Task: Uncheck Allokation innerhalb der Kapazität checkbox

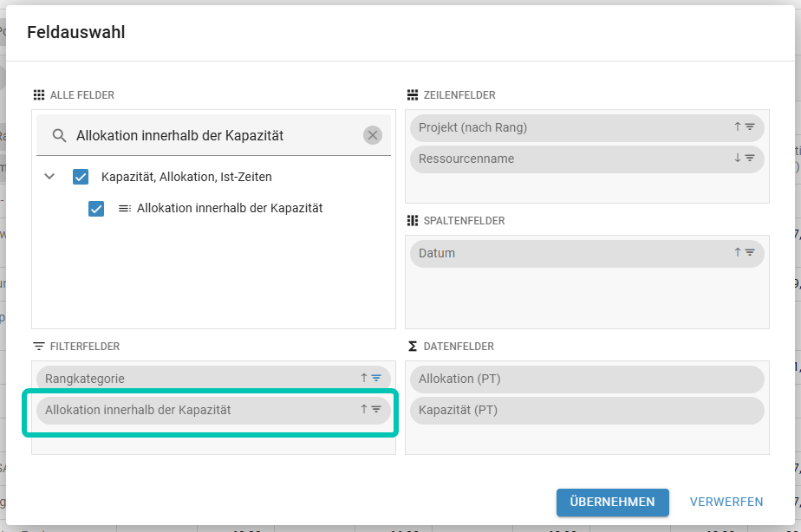Action: (96, 208)
